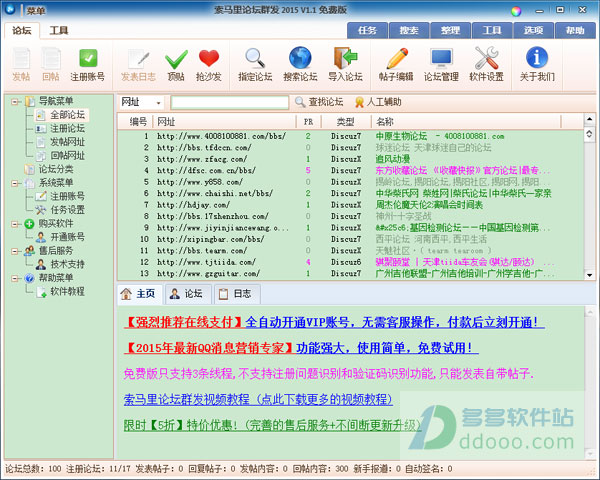Select row http://www.zfacg.com/
This screenshot has width=600, height=480.
click(x=350, y=159)
